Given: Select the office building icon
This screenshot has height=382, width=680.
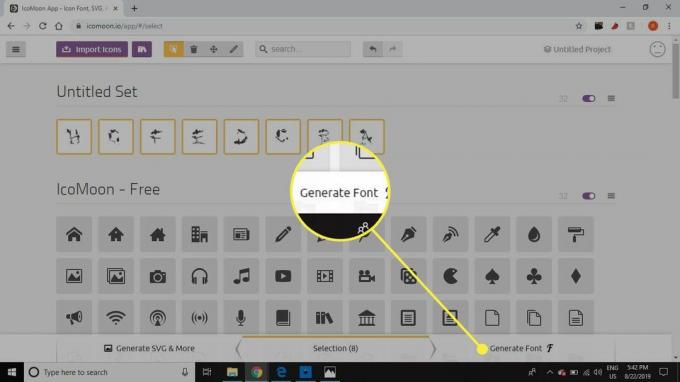Looking at the screenshot, I should click(199, 235).
